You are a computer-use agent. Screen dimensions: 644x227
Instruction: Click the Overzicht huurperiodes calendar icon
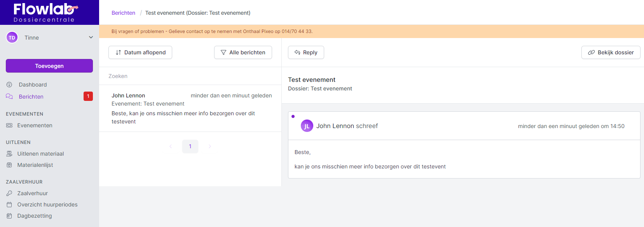tap(9, 204)
